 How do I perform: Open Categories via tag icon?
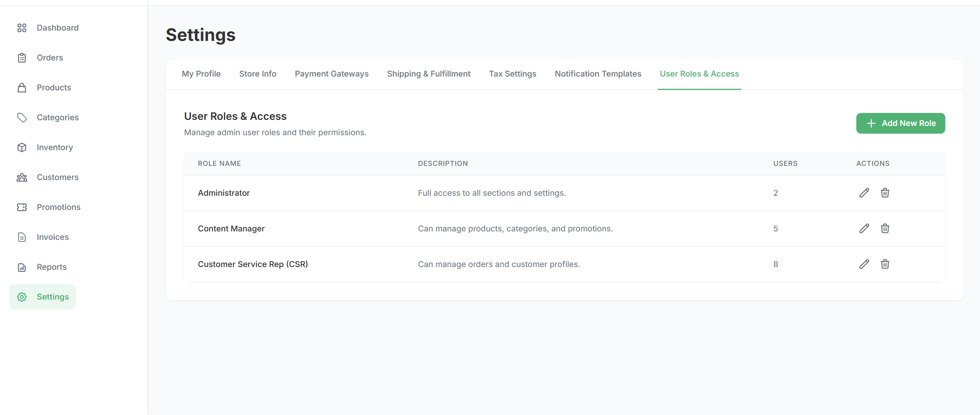(x=22, y=117)
